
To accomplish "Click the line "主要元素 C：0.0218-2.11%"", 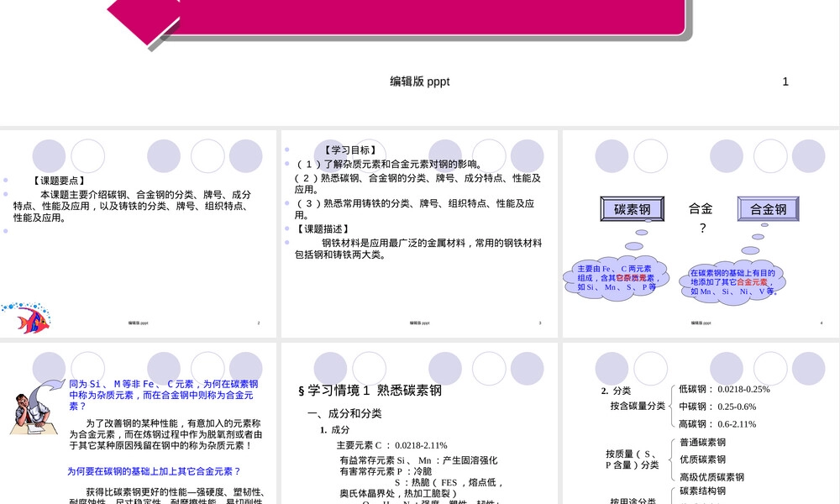I will point(391,445).
